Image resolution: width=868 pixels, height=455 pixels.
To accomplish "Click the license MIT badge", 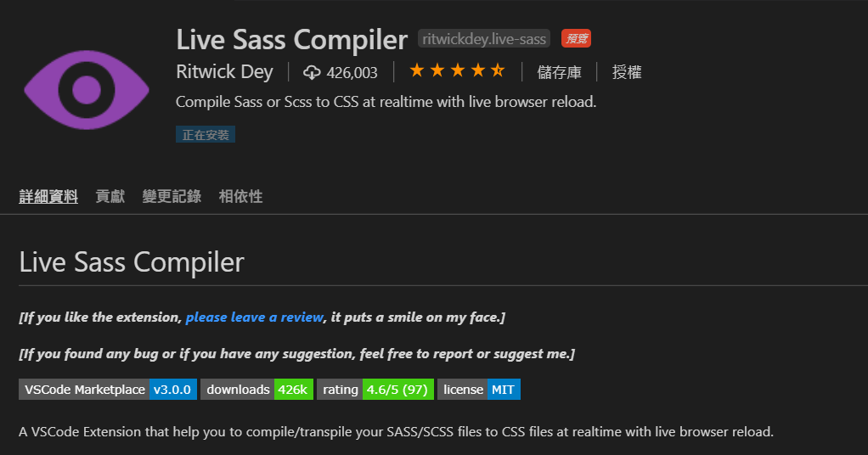I will (479, 389).
